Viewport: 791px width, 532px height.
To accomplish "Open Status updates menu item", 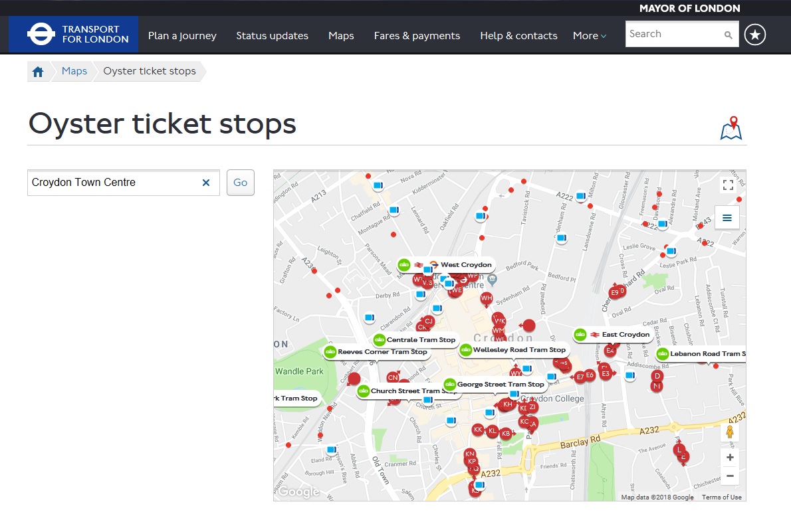I will tap(272, 36).
